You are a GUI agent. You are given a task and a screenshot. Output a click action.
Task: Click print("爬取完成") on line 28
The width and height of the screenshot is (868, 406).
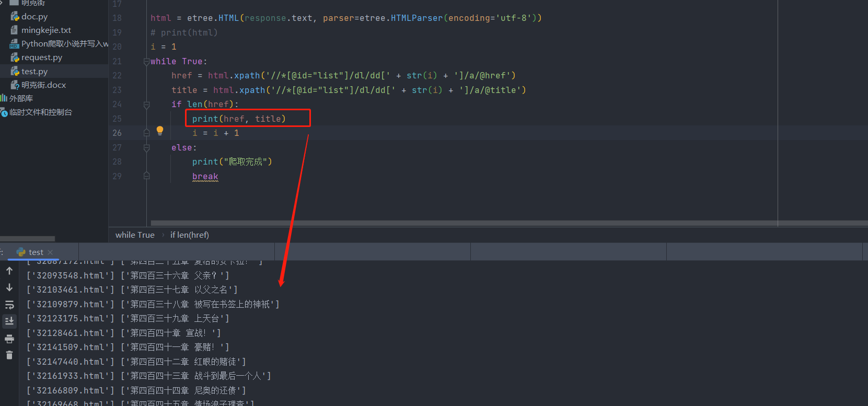pyautogui.click(x=232, y=162)
